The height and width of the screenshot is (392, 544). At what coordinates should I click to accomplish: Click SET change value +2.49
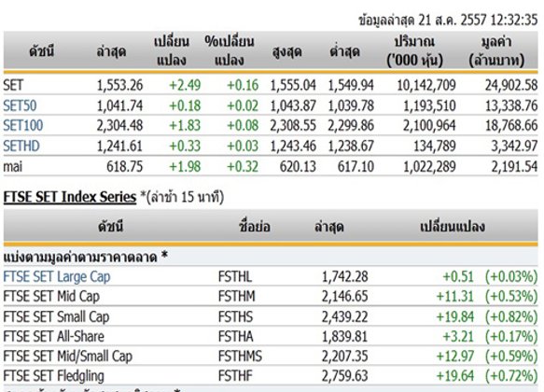(x=185, y=85)
